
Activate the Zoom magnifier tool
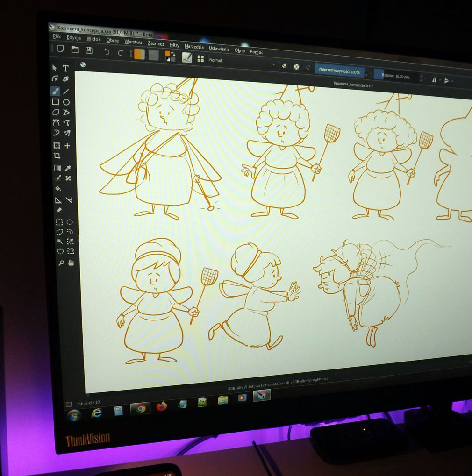pos(61,263)
